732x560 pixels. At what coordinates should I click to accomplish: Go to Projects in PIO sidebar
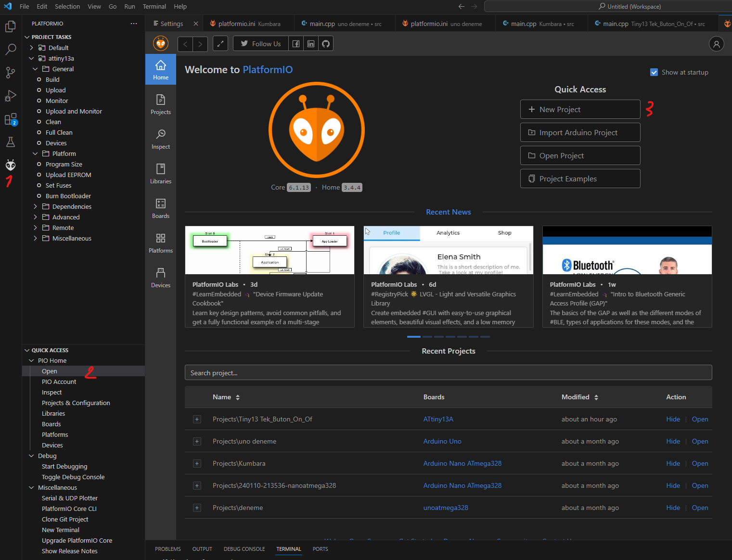tap(161, 104)
